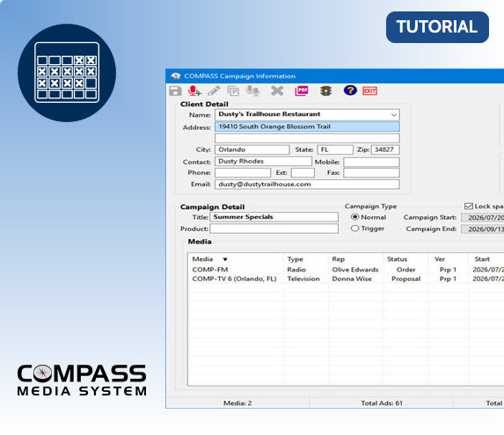Click the red EXIT icon
504x435 pixels.
coord(369,91)
